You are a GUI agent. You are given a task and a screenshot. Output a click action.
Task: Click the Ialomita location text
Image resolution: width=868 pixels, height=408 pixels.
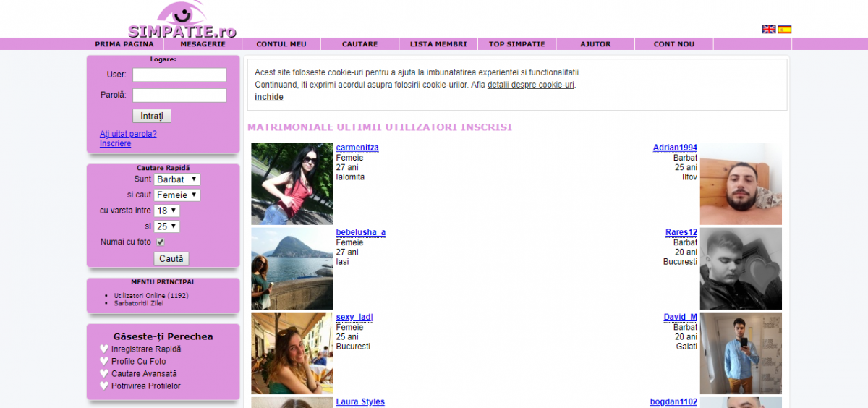351,177
